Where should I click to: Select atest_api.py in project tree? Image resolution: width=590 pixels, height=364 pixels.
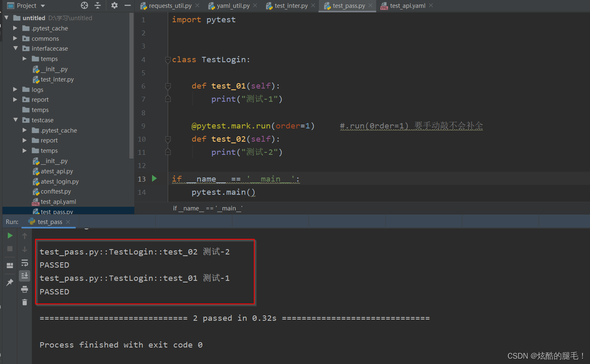[x=57, y=171]
